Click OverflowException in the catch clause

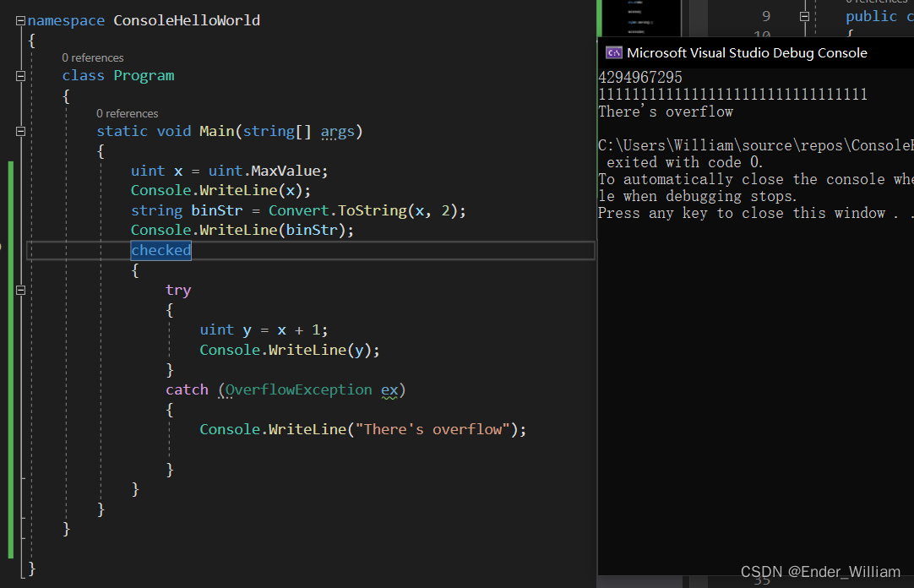298,389
